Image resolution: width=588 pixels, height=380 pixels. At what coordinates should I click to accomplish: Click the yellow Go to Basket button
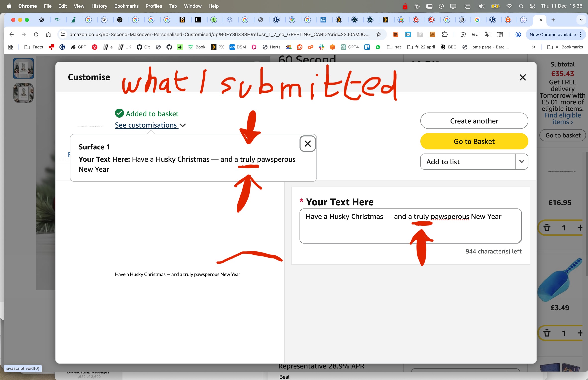[x=474, y=141]
